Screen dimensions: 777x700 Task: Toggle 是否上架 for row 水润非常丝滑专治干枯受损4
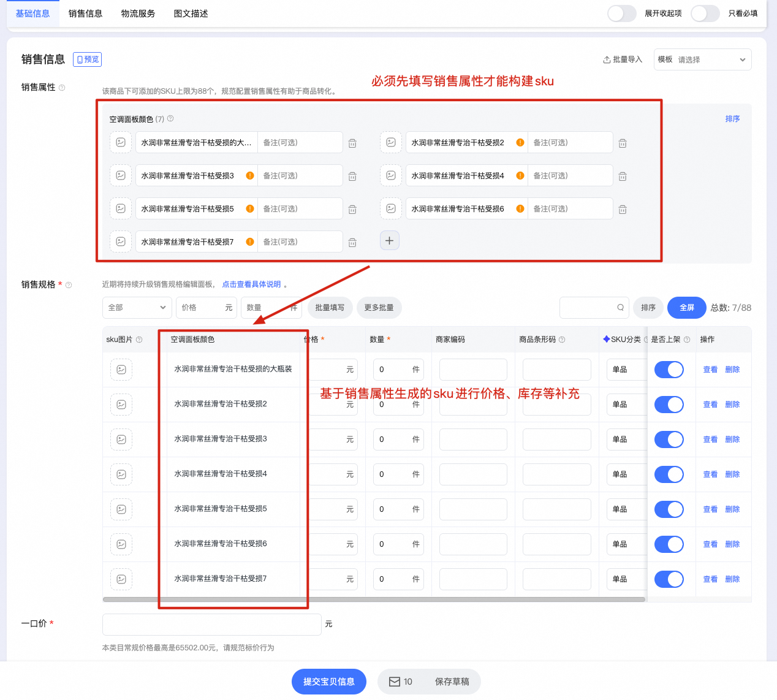(669, 474)
